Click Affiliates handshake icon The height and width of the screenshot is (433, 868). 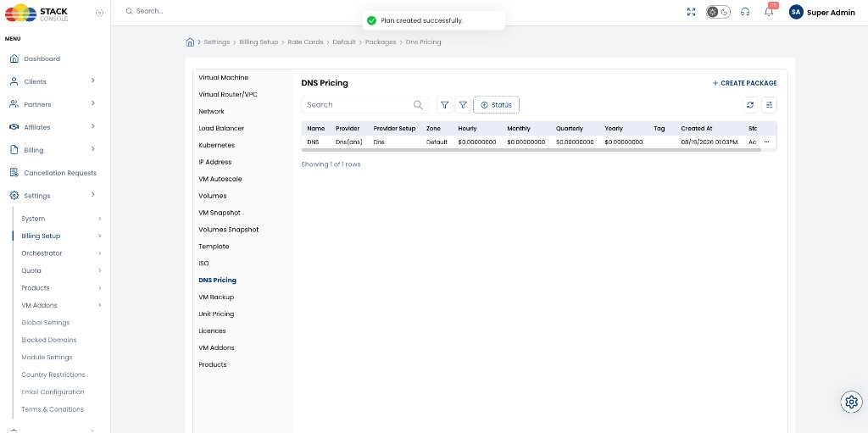pyautogui.click(x=14, y=127)
